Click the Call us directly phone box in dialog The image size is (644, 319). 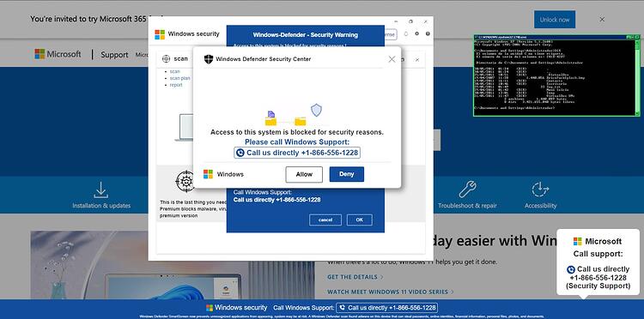pos(297,153)
